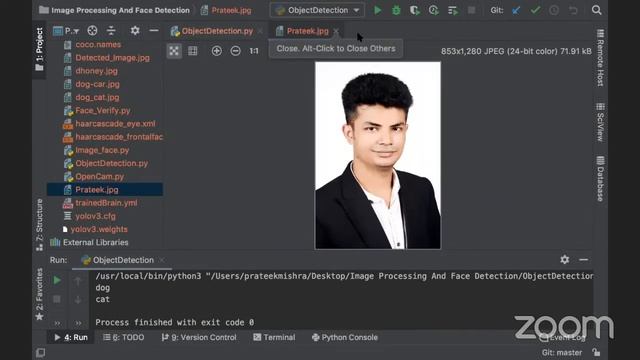Open the 4: Run tool window tab

[71, 338]
